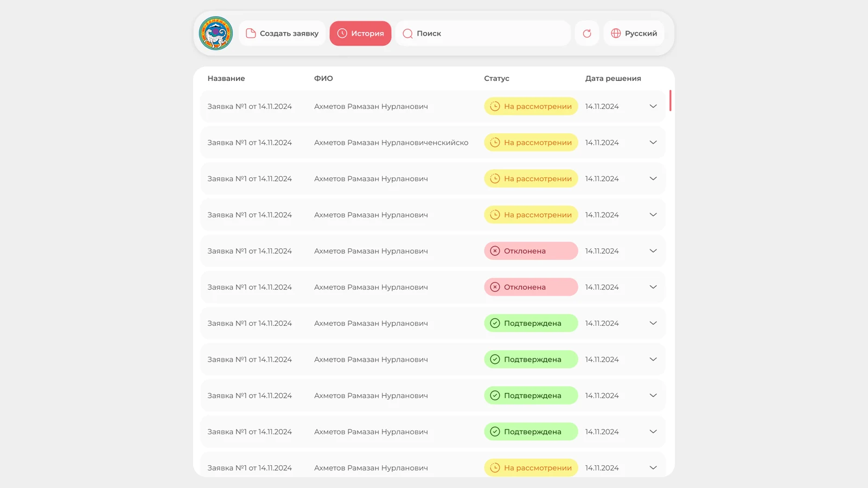868x488 pixels.
Task: Click the refresh icon button
Action: pos(587,33)
